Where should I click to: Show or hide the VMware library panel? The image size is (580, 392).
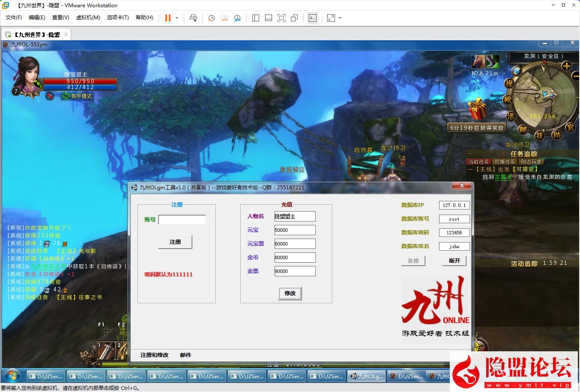click(x=255, y=18)
